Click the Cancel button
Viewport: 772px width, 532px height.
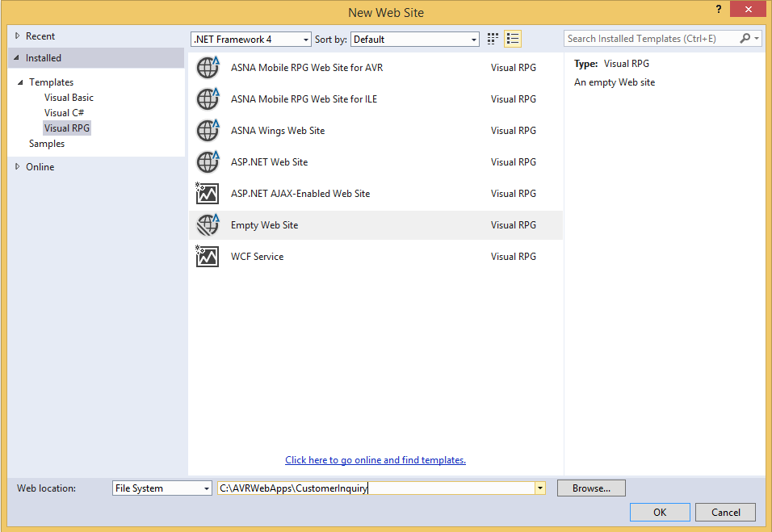tap(725, 513)
